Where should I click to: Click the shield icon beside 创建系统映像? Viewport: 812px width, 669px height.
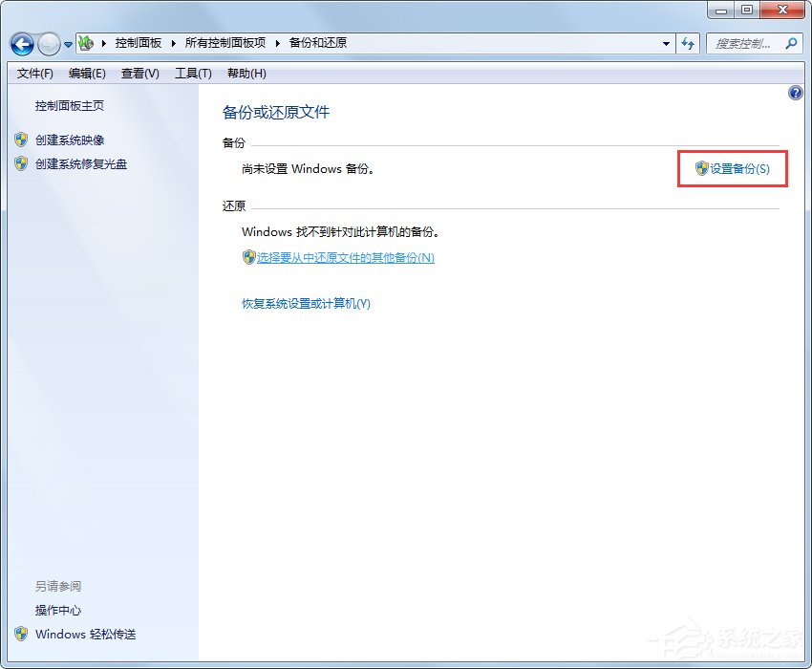point(21,140)
